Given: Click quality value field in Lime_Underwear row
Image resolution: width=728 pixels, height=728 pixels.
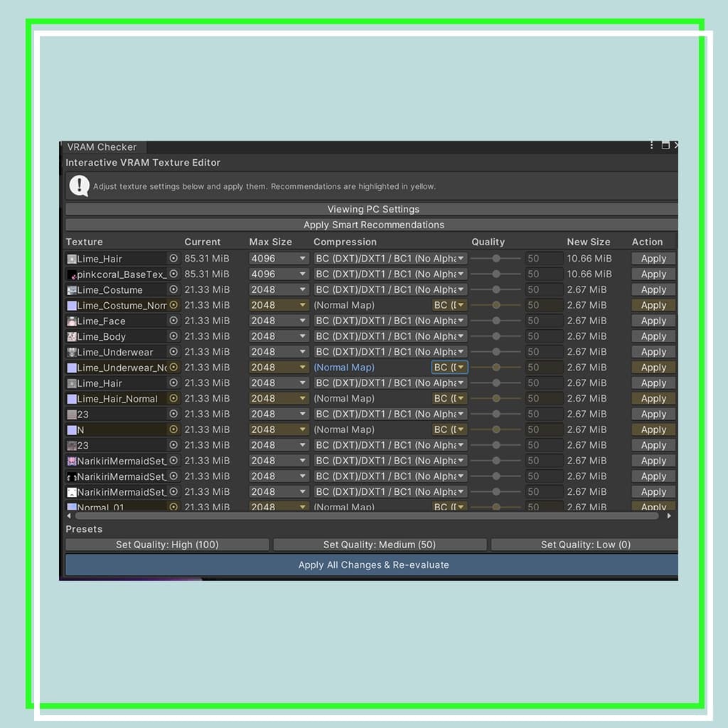Looking at the screenshot, I should coord(544,351).
